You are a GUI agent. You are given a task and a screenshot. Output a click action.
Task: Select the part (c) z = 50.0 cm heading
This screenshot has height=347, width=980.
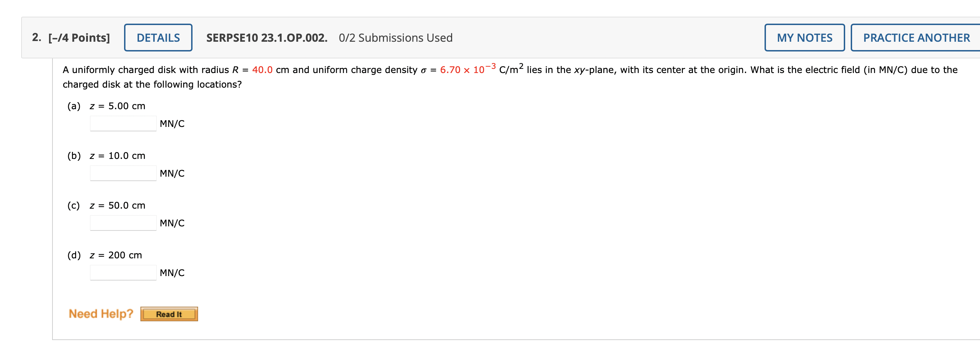[x=106, y=205]
